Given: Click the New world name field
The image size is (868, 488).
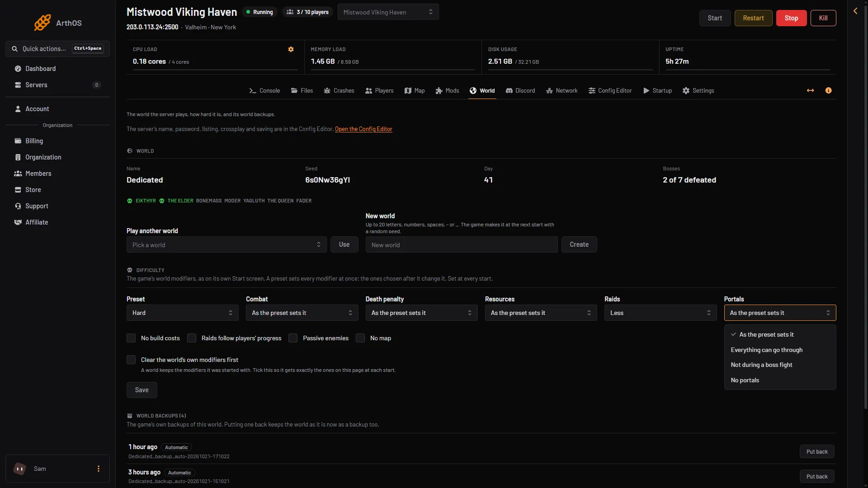Looking at the screenshot, I should pos(462,244).
